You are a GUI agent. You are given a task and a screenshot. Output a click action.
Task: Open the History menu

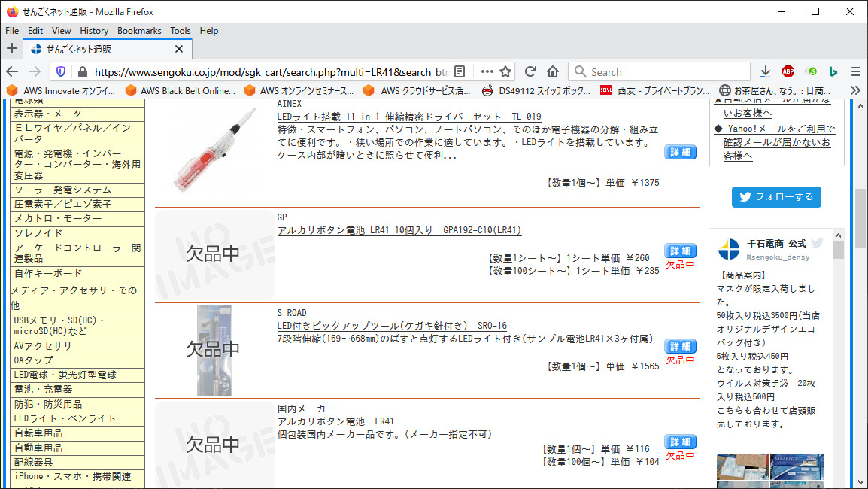pos(93,31)
